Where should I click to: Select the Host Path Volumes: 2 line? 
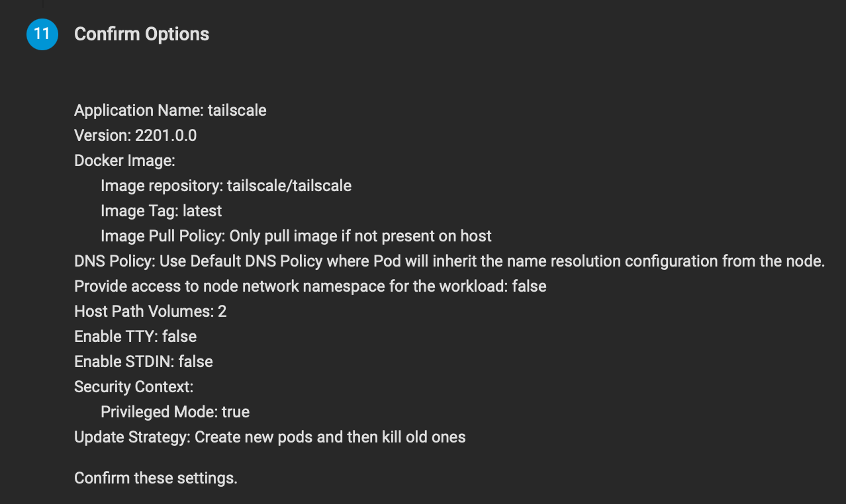click(150, 312)
